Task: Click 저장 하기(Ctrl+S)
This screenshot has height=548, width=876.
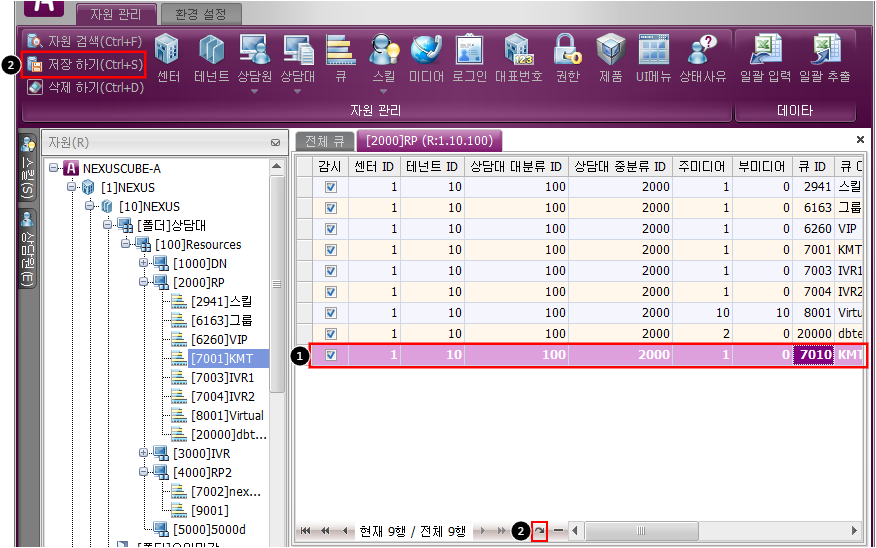Action: [85, 65]
